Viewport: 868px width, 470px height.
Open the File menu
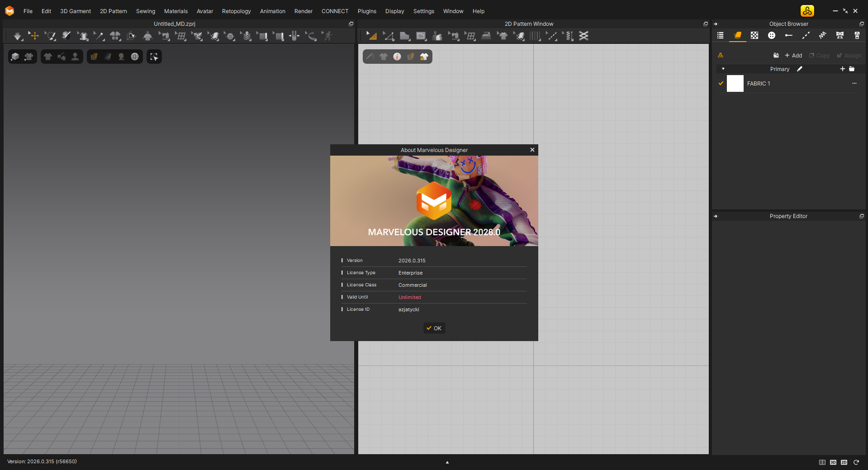[x=28, y=11]
